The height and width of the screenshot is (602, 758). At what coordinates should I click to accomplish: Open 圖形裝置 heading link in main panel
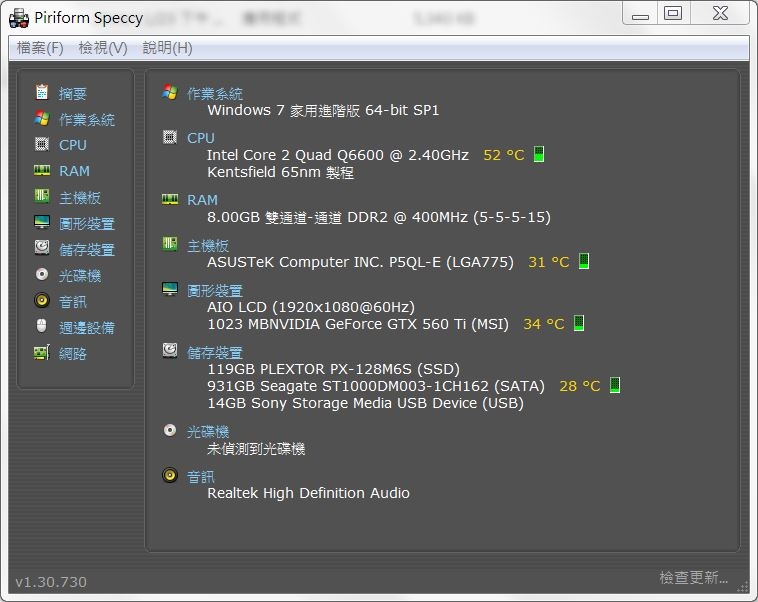coord(215,291)
